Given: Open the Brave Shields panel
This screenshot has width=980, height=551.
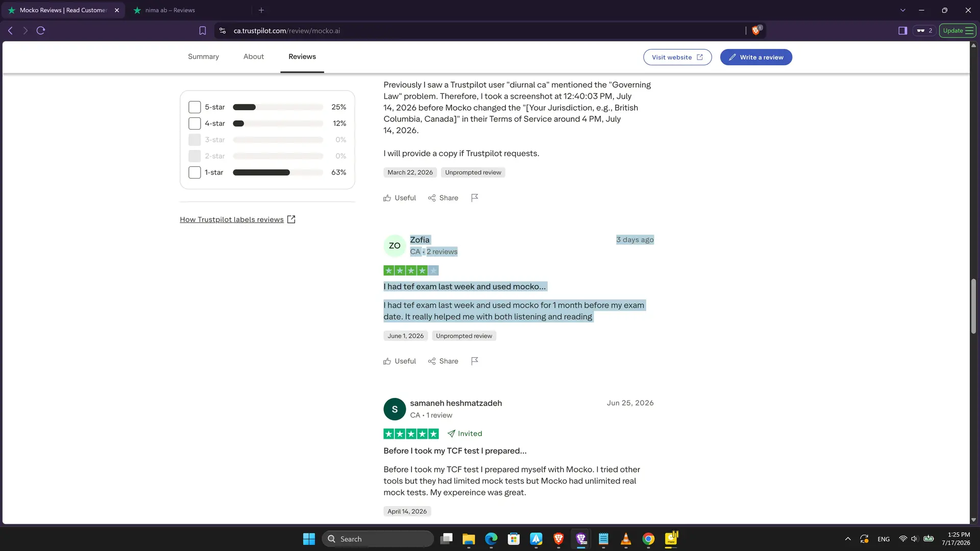Looking at the screenshot, I should coord(756,30).
